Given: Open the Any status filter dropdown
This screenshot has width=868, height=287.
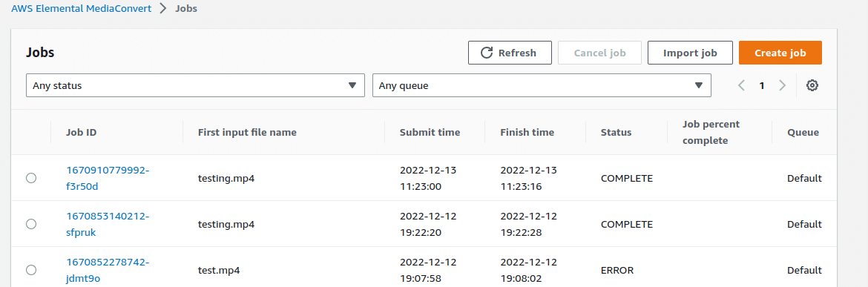Looking at the screenshot, I should tap(195, 86).
